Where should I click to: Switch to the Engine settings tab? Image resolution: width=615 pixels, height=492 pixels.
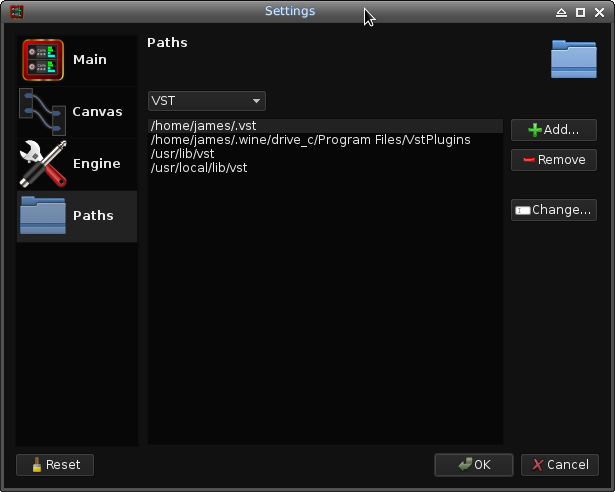[x=96, y=164]
